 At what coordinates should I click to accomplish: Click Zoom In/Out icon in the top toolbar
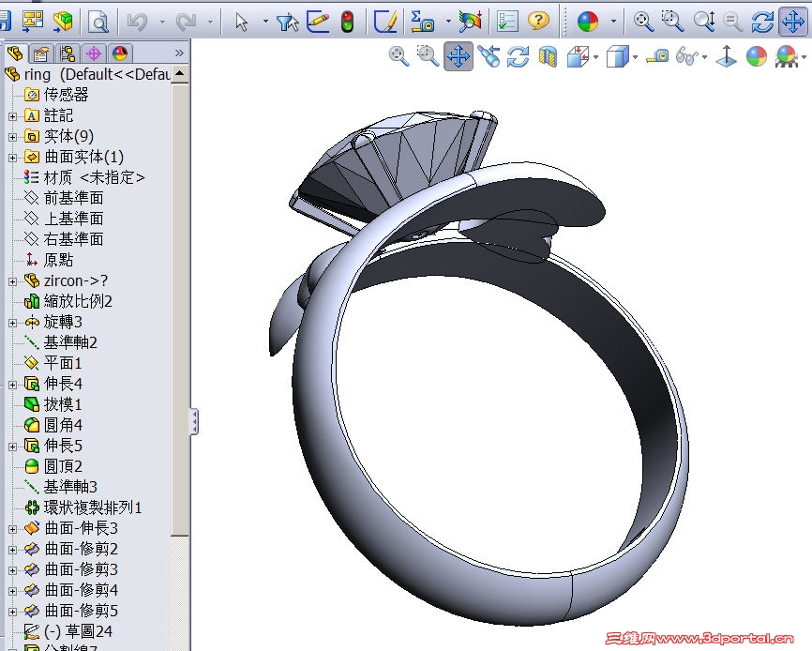point(704,22)
